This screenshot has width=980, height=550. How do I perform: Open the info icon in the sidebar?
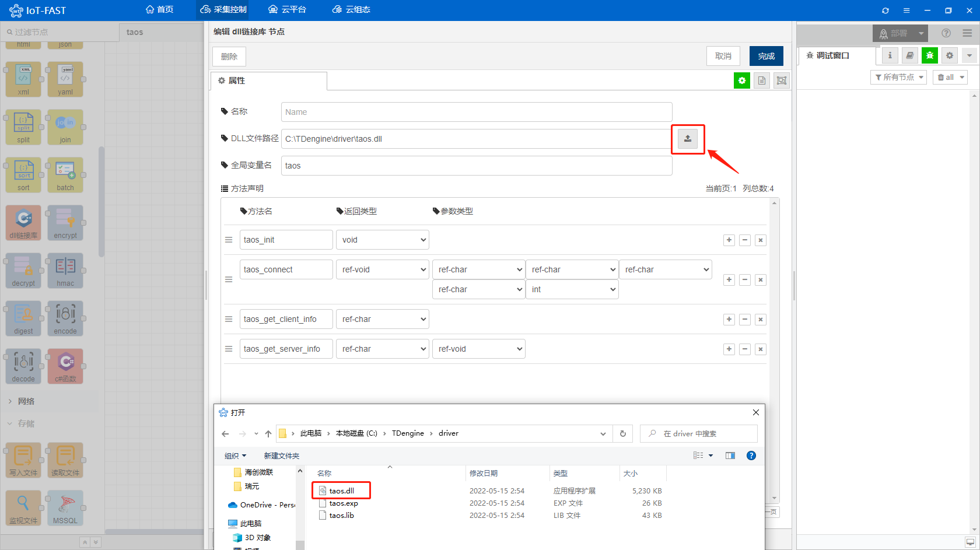click(x=890, y=55)
